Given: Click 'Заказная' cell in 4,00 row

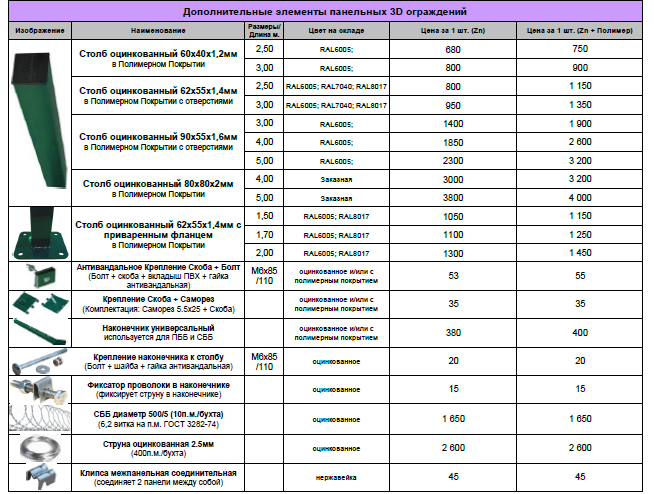Looking at the screenshot, I should coord(336,179).
